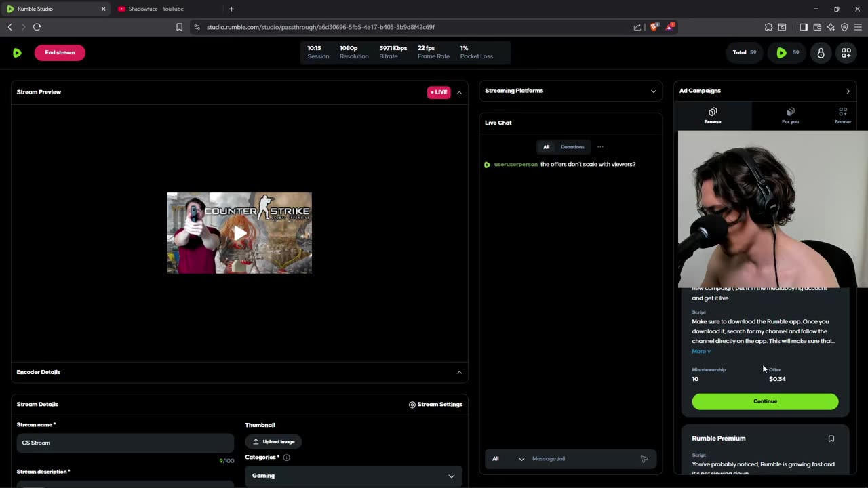Open the browser main menu
Image resolution: width=868 pixels, height=488 pixels.
tap(859, 27)
